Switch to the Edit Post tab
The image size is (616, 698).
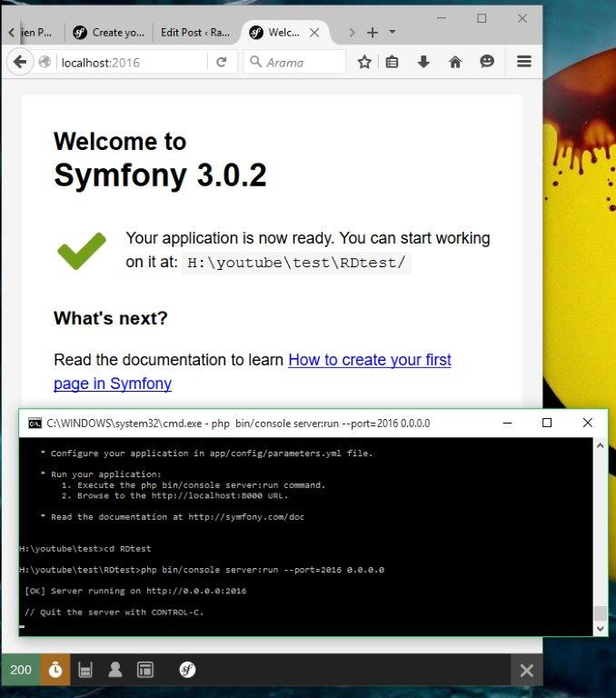pos(195,33)
